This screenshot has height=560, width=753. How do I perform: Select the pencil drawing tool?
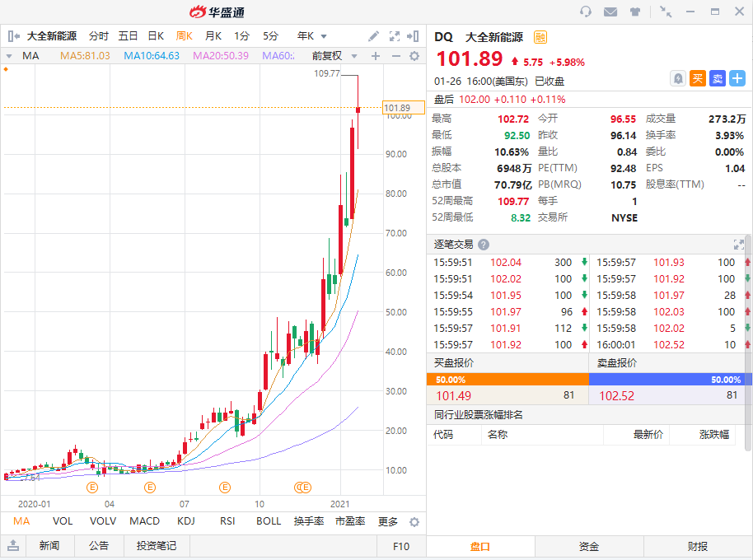[374, 36]
